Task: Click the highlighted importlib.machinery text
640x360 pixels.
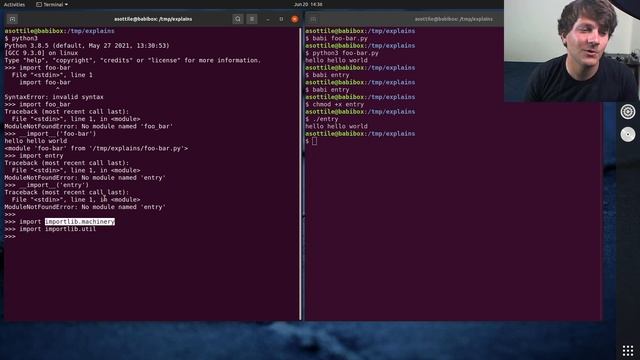Action: [x=80, y=222]
